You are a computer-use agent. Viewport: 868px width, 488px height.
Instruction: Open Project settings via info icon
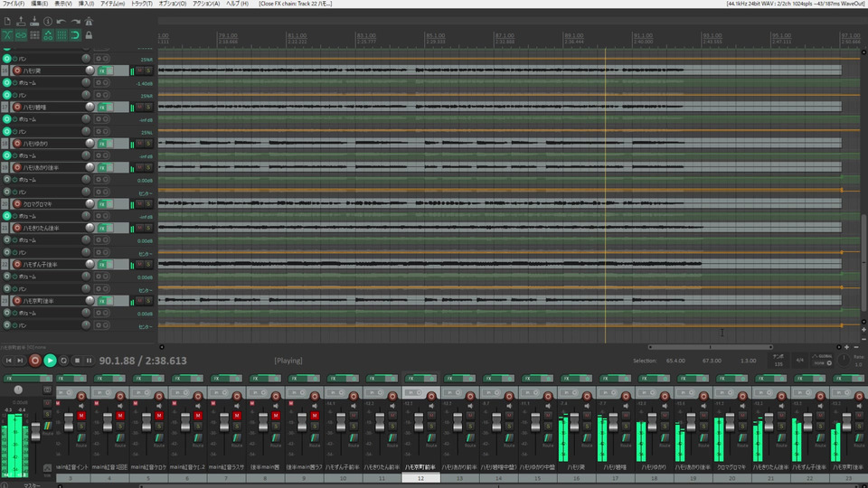(48, 22)
